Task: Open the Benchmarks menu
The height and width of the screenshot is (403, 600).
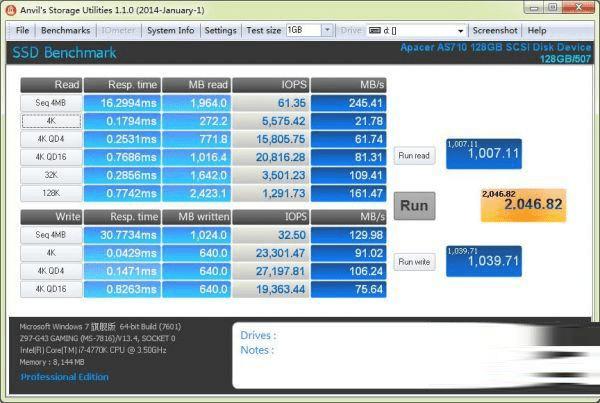Action: point(65,30)
